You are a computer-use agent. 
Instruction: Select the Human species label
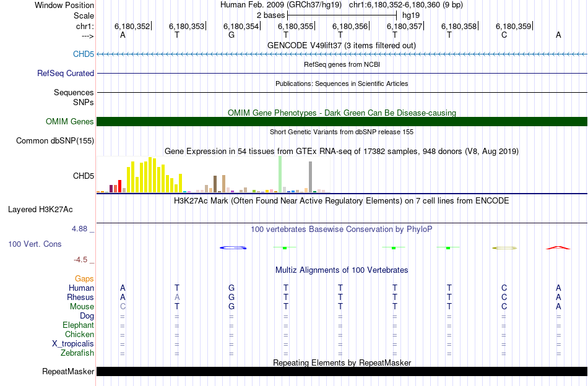pos(81,288)
